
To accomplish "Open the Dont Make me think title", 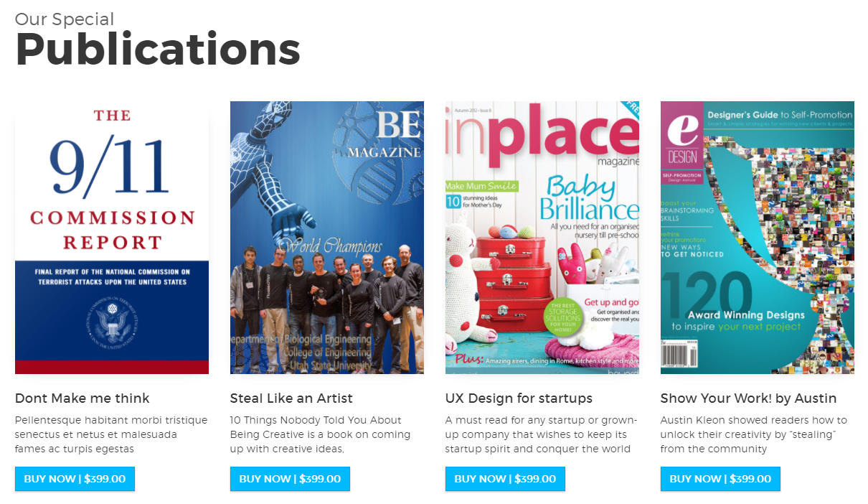I will point(82,398).
